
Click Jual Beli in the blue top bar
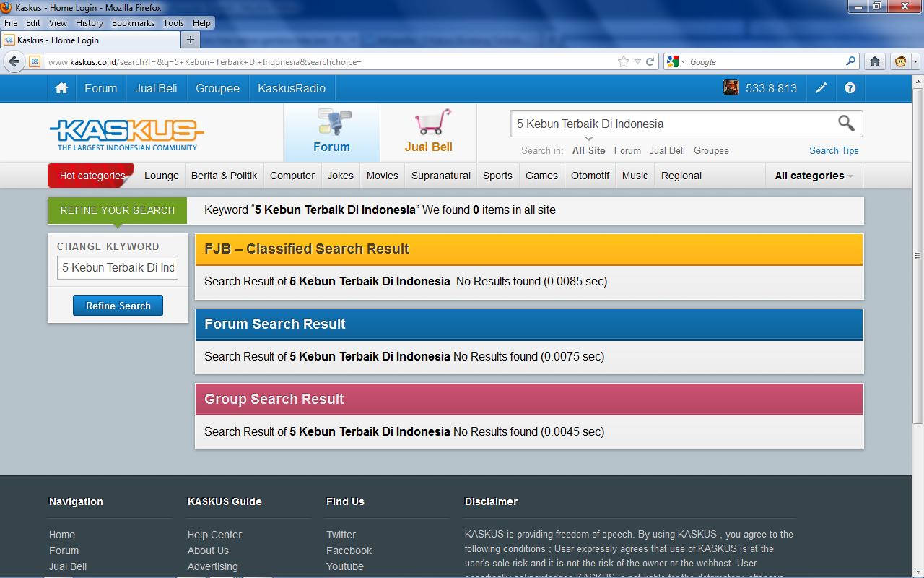pos(156,88)
